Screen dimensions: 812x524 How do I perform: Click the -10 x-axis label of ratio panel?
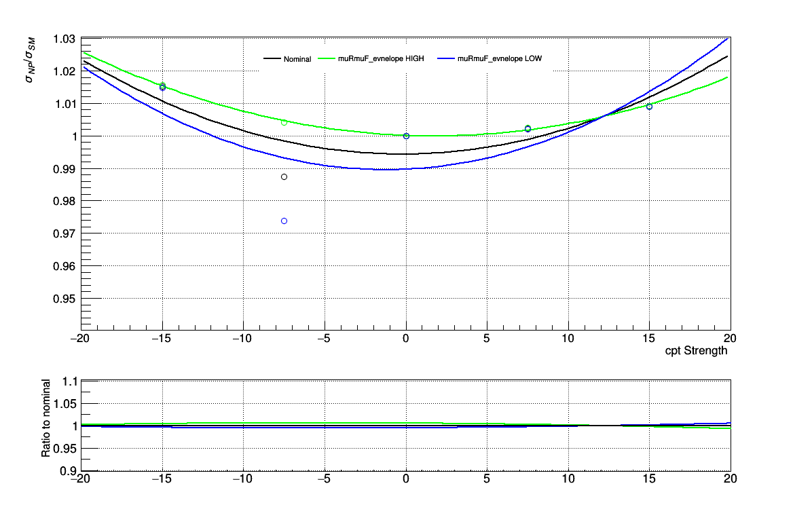tap(242, 479)
